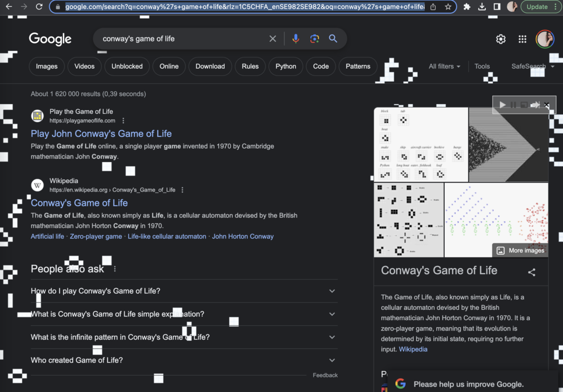Select the Unblocked filter chip

127,66
